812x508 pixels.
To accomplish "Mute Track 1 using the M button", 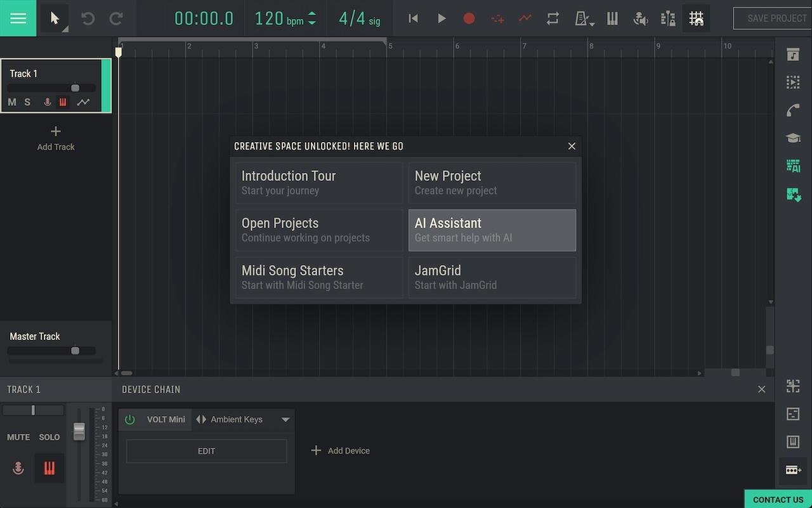I will [12, 102].
